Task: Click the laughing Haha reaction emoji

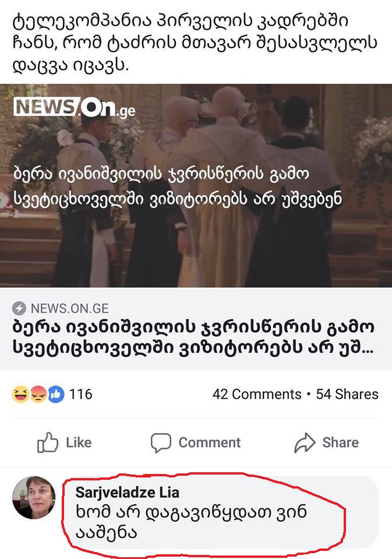Action: pyautogui.click(x=20, y=394)
